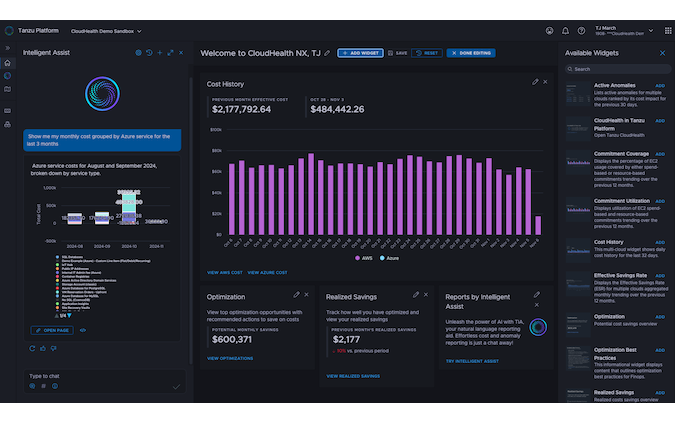Image resolution: width=675 pixels, height=424 pixels.
Task: Add the Active Anomalies widget
Action: 660,86
